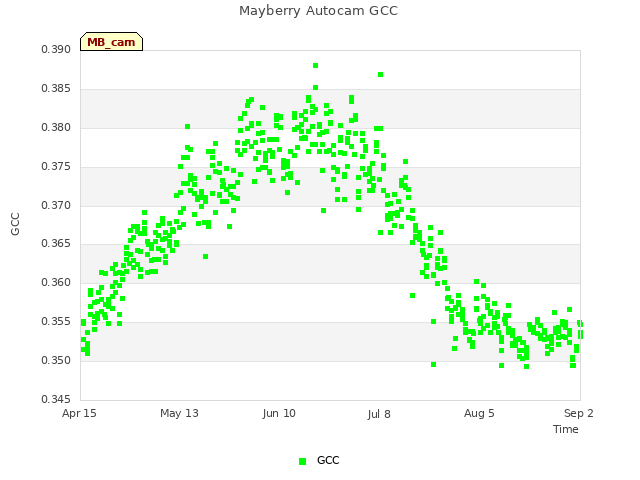The height and width of the screenshot is (480, 640).
Task: Click the Time axis title
Action: point(566,429)
